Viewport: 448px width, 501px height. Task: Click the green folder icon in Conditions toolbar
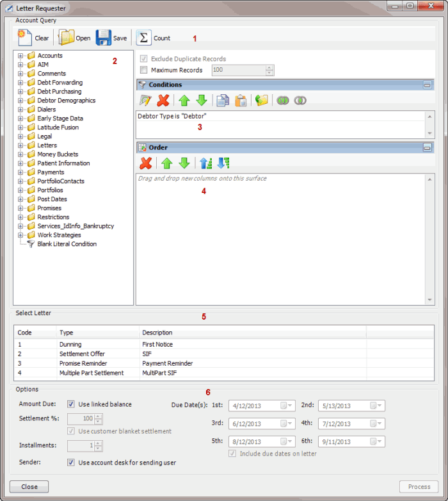pyautogui.click(x=261, y=101)
